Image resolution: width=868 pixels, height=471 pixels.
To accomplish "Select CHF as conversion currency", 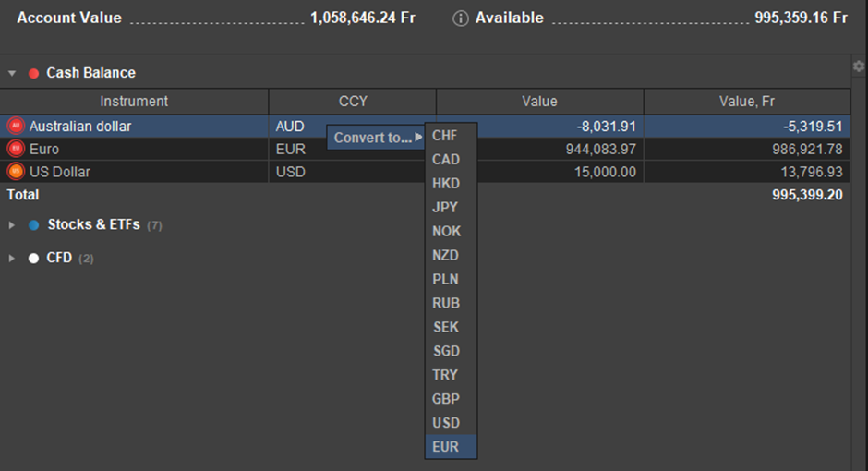I will [445, 136].
